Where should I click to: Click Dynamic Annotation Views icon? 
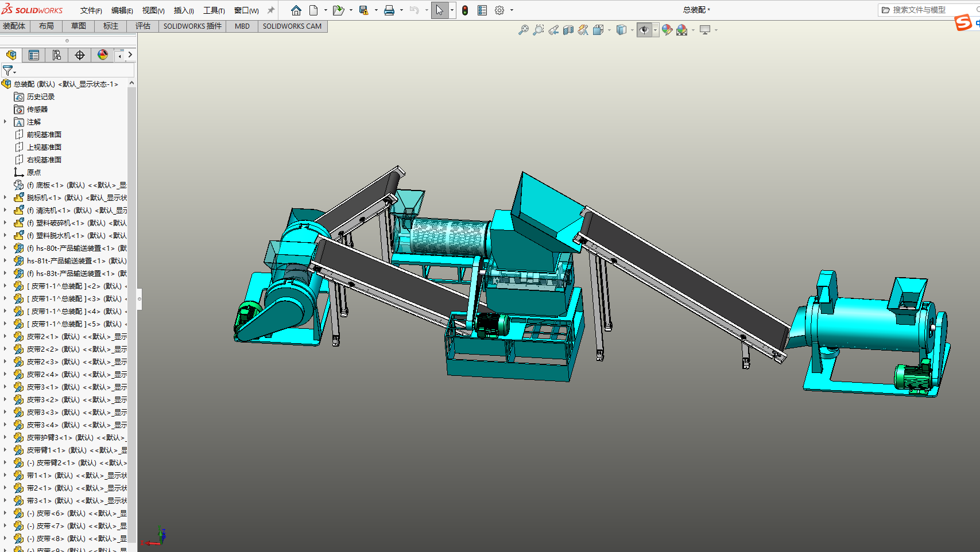(x=583, y=30)
